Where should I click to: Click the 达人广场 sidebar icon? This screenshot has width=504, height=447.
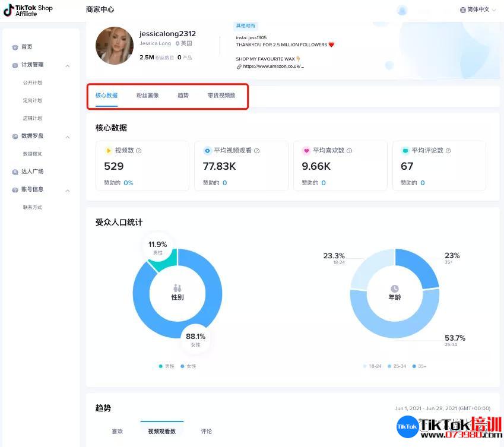coord(15,172)
